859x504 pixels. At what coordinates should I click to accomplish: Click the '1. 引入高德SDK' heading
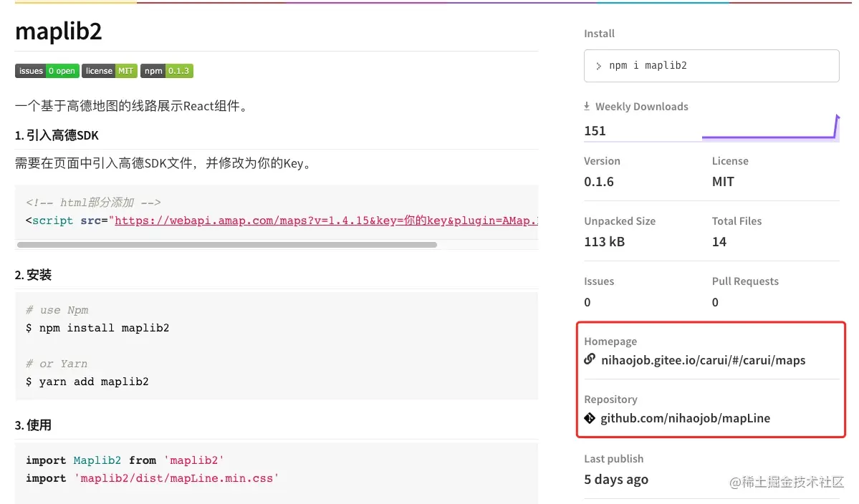(x=57, y=135)
